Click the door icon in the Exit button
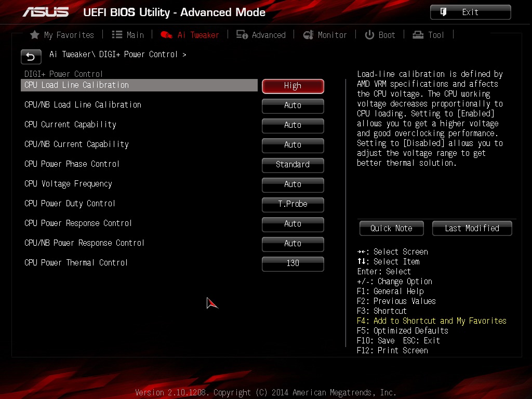532x399 pixels. click(x=443, y=12)
